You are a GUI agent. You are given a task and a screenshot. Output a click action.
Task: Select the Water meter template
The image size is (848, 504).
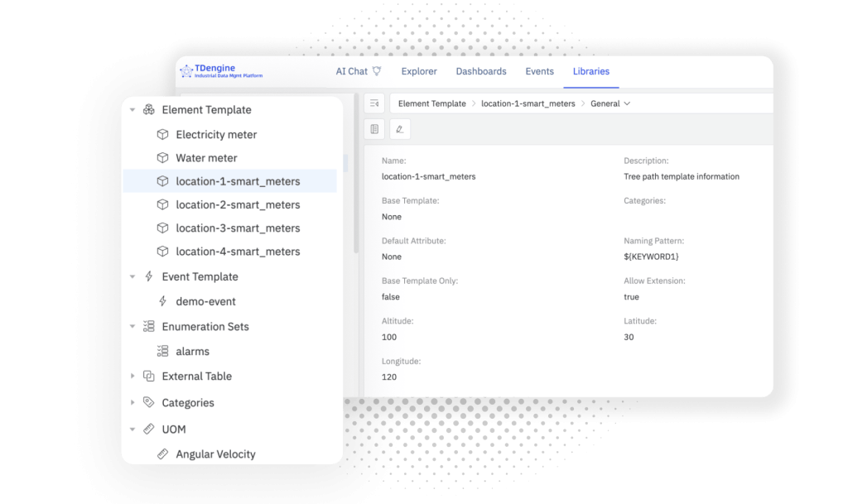[x=206, y=158]
